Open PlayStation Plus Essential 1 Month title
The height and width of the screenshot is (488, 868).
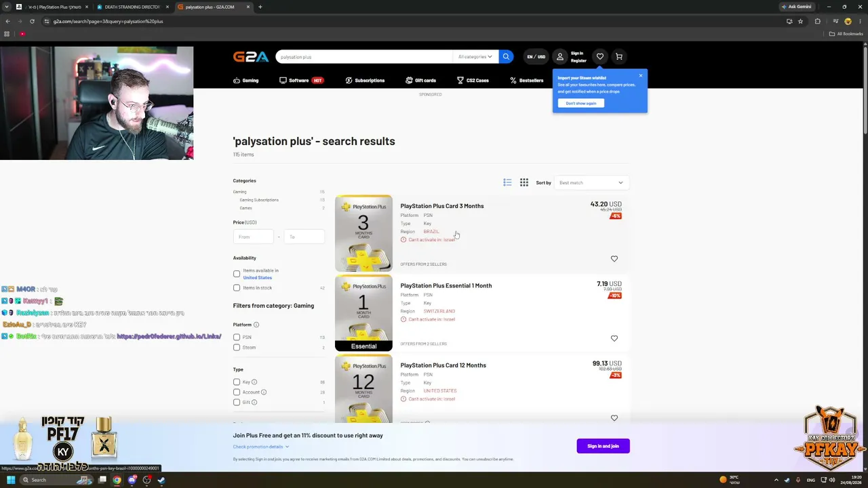coord(446,285)
